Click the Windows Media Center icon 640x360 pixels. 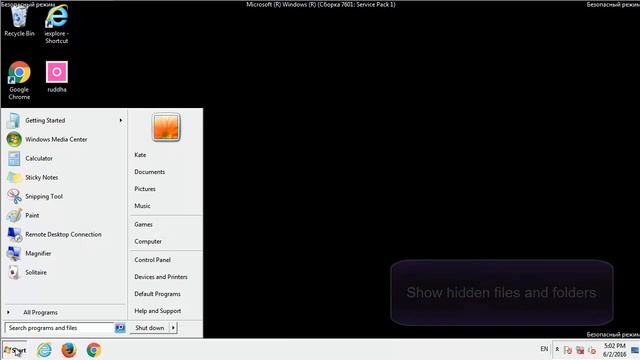click(14, 140)
